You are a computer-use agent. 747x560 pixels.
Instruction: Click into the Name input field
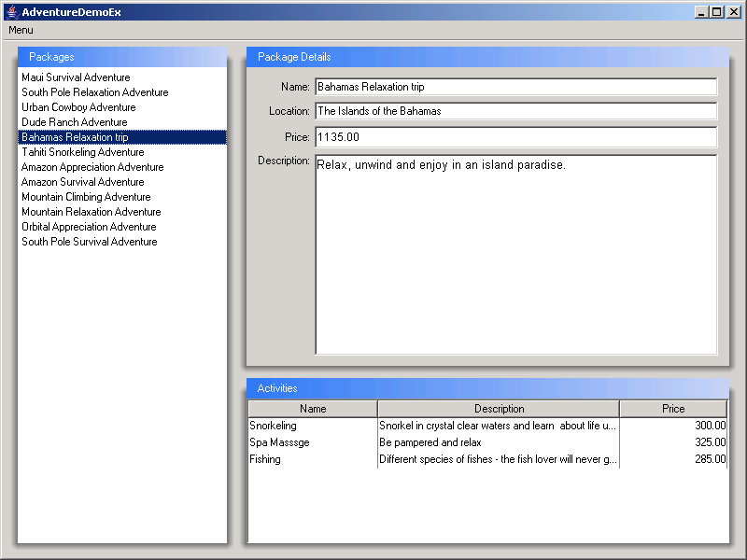(x=516, y=87)
